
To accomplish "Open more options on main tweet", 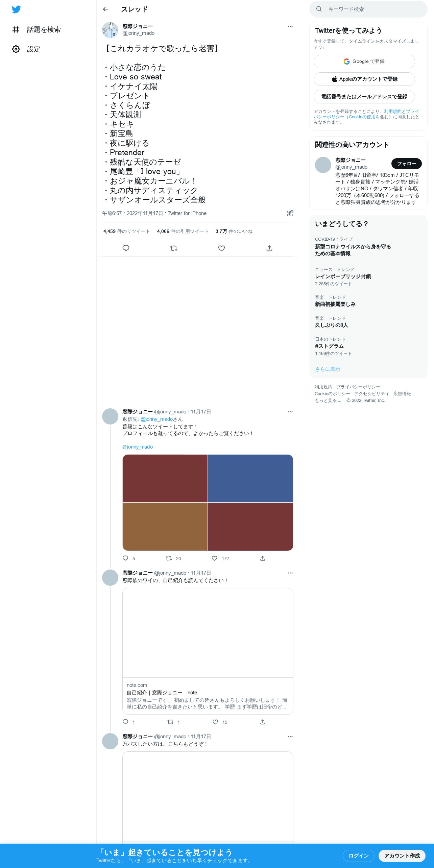I will pyautogui.click(x=290, y=26).
